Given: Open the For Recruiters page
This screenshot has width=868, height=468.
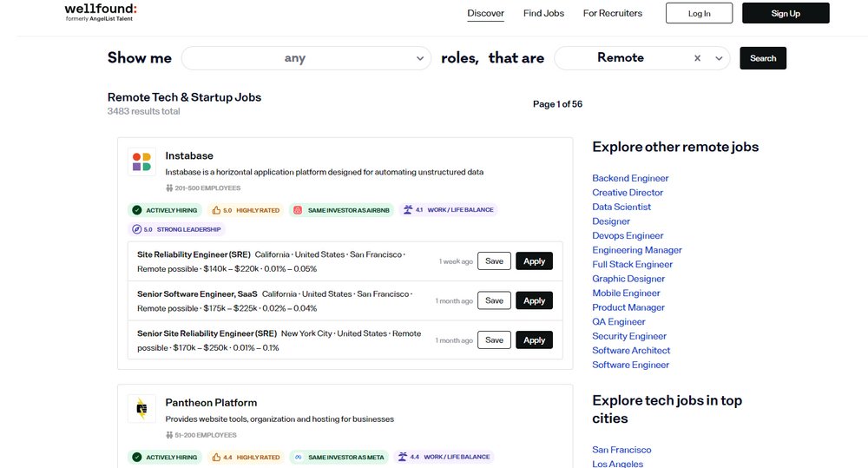Looking at the screenshot, I should point(612,13).
